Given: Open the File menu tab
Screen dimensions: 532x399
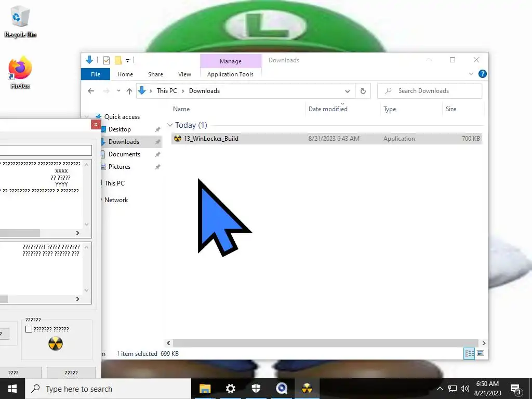Looking at the screenshot, I should [96, 74].
